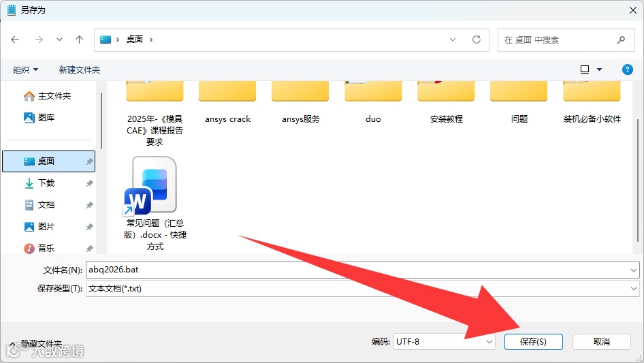The width and height of the screenshot is (644, 363).
Task: Open the 保存类型 combo box
Action: coord(362,289)
